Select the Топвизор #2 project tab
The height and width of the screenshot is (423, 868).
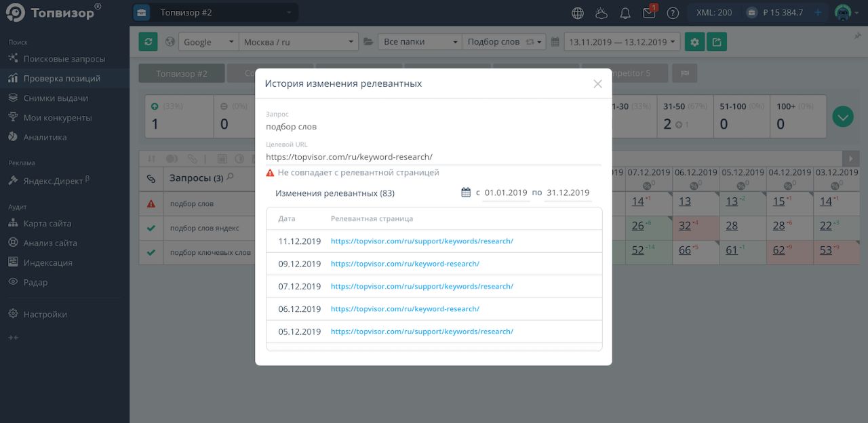pyautogui.click(x=182, y=73)
